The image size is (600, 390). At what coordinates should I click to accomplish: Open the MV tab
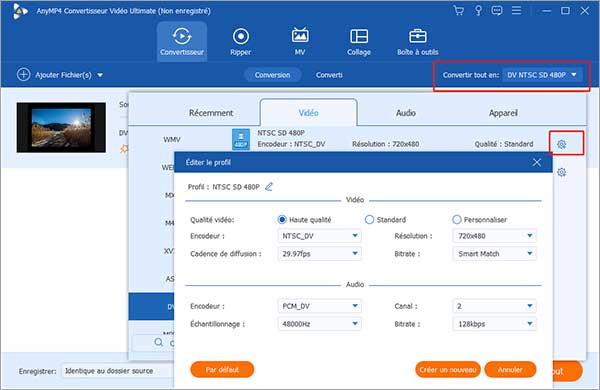(300, 41)
